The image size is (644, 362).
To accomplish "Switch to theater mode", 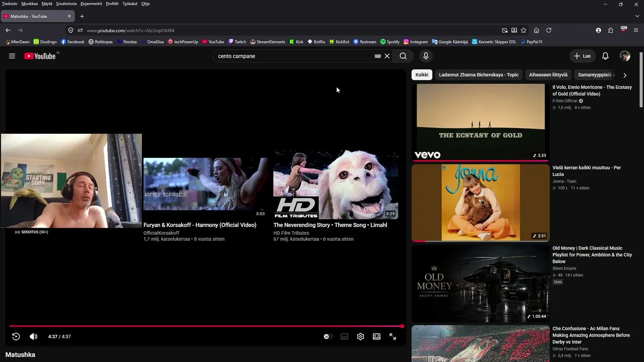I will tap(376, 336).
